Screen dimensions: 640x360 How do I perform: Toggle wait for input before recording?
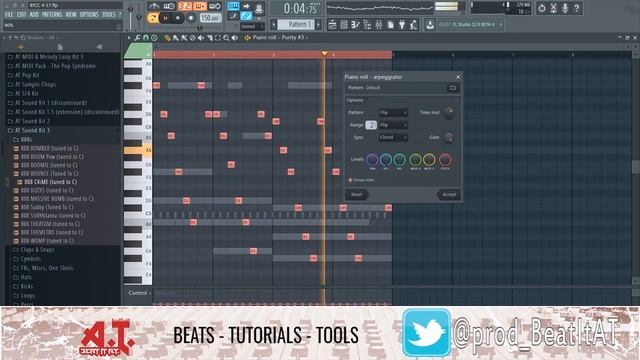[169, 6]
